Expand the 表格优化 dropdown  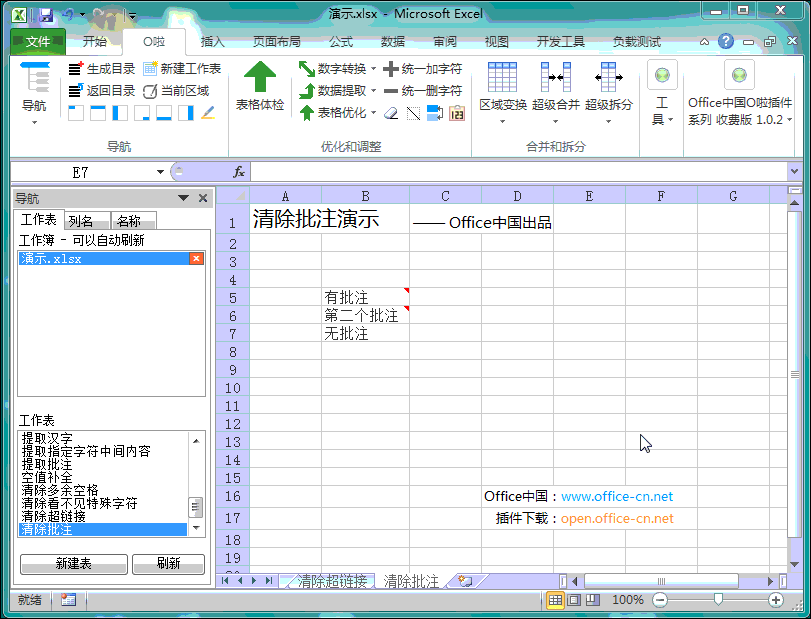(x=373, y=113)
